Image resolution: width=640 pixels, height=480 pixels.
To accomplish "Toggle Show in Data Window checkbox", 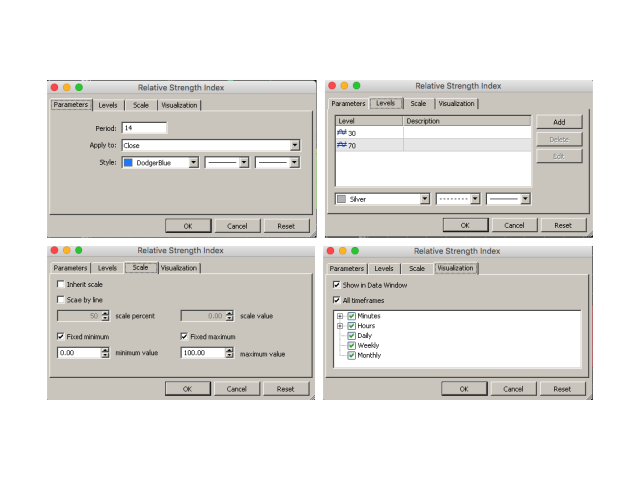I will (336, 285).
